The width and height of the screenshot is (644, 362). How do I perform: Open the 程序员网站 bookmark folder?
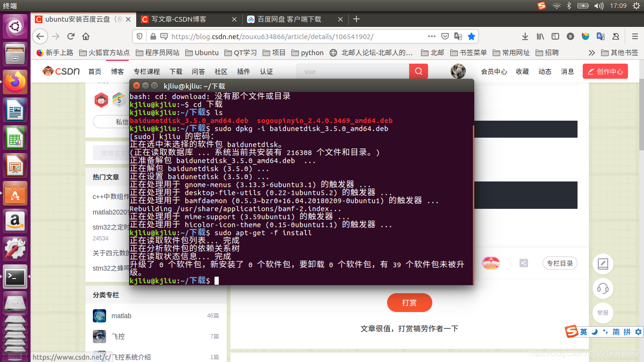(157, 53)
